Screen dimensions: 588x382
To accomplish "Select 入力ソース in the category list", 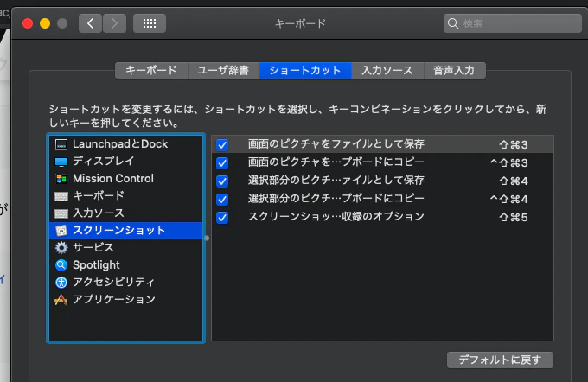I will (125, 213).
